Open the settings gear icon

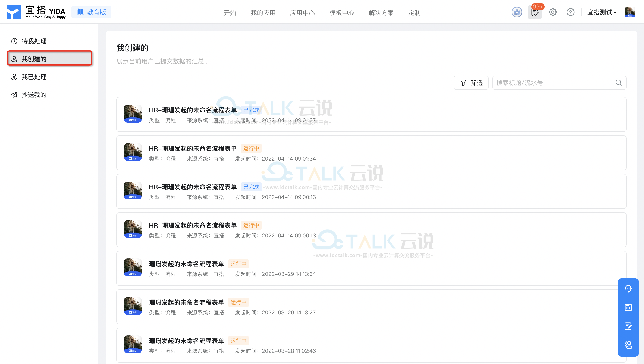click(552, 12)
